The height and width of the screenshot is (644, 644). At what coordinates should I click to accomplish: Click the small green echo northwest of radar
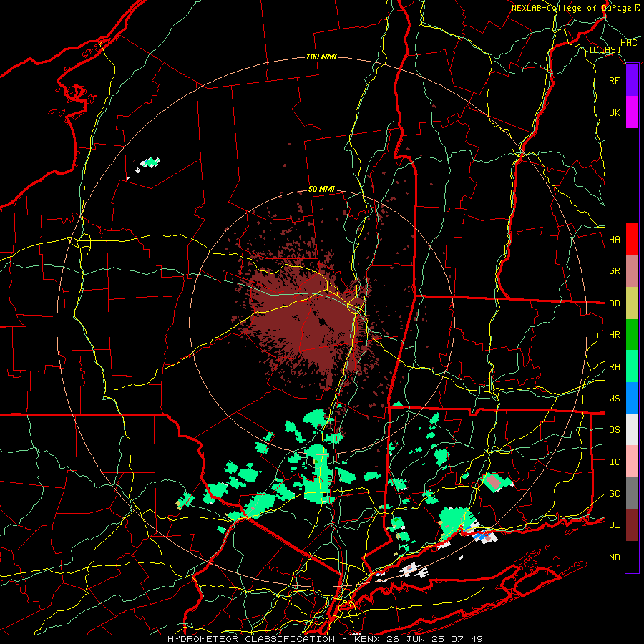150,162
